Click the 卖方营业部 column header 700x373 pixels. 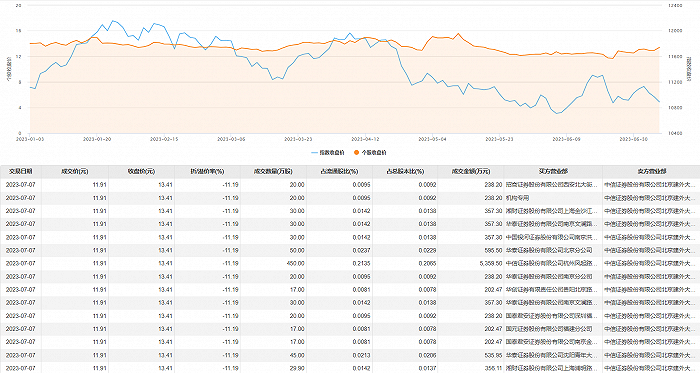click(x=652, y=171)
